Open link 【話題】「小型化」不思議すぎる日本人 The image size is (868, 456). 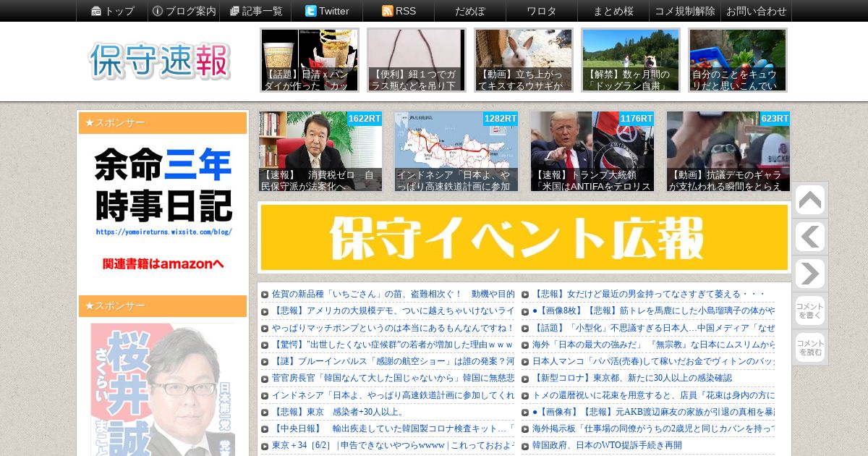653,328
